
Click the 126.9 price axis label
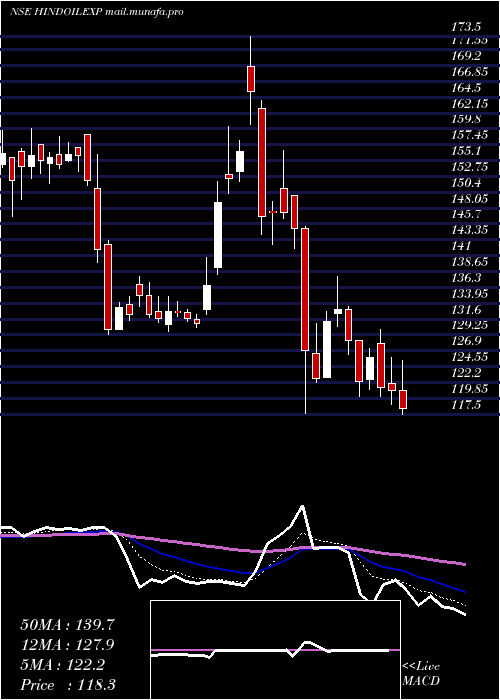point(466,340)
